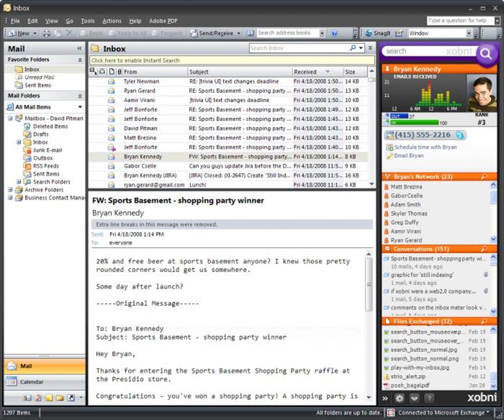Open the Tools menu

(87, 21)
